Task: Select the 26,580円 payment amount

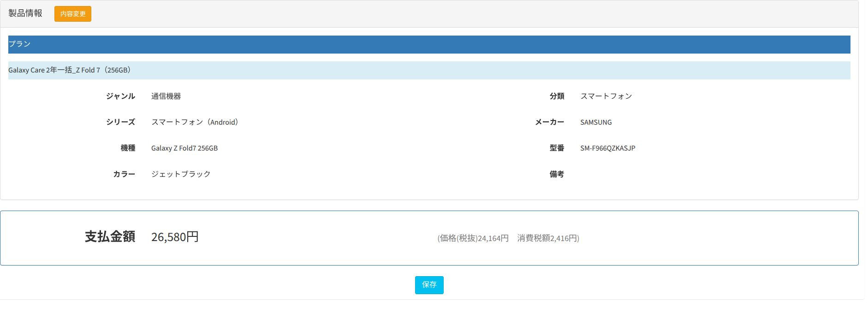Action: pos(175,237)
